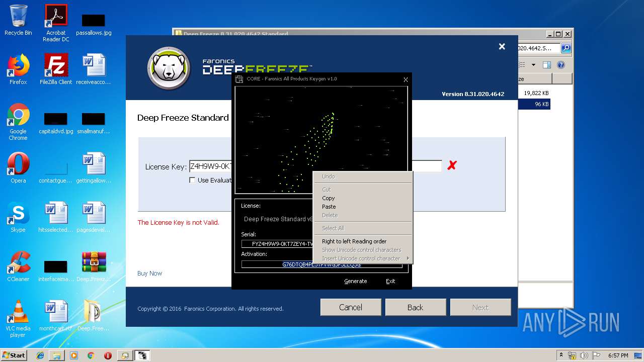Launch CCleaner from the desktop

18,266
